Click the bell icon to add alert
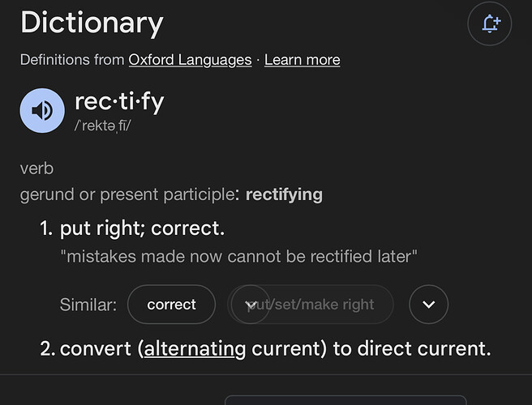 [490, 23]
